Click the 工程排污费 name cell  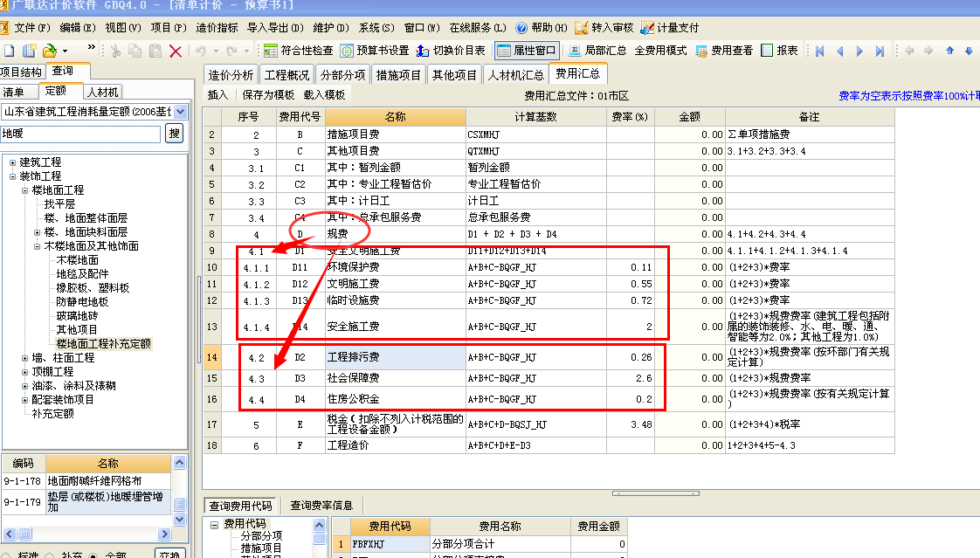point(395,357)
